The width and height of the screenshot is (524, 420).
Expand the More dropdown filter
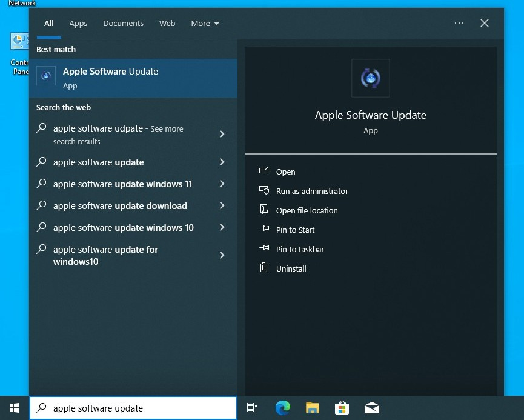point(205,24)
